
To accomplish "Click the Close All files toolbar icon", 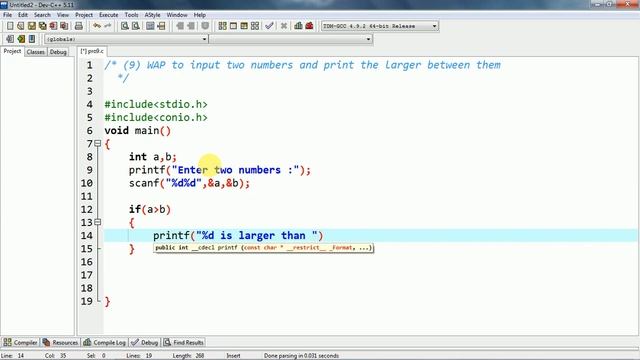I will click(x=64, y=26).
